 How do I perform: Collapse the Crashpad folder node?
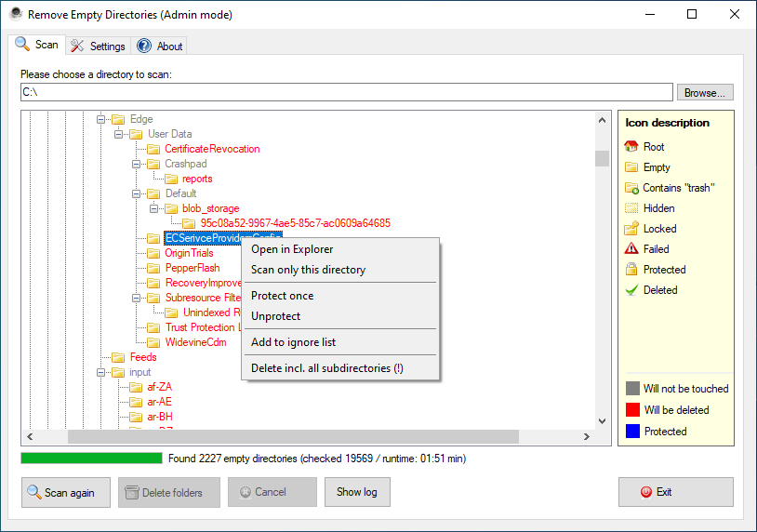click(x=136, y=164)
